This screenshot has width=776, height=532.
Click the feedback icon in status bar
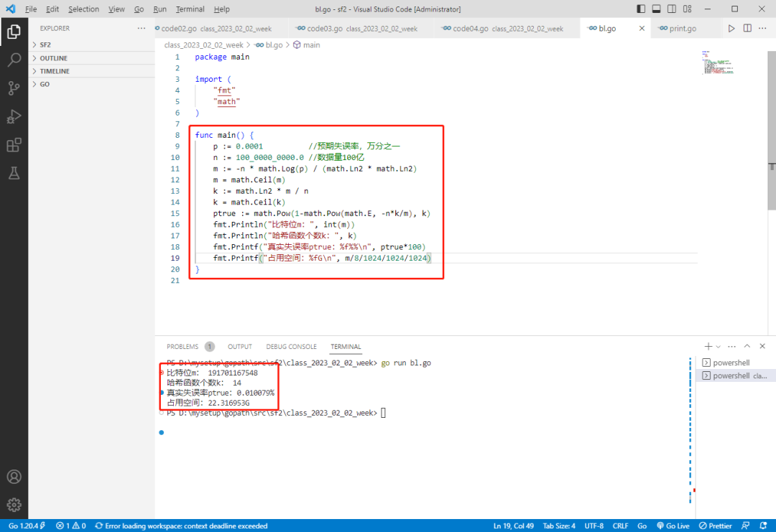click(x=745, y=526)
